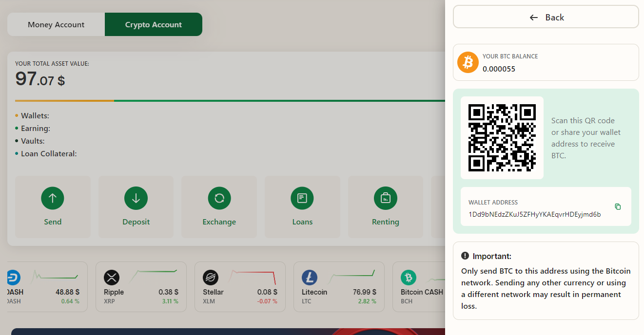Click the Litecoin coin name

point(314,292)
